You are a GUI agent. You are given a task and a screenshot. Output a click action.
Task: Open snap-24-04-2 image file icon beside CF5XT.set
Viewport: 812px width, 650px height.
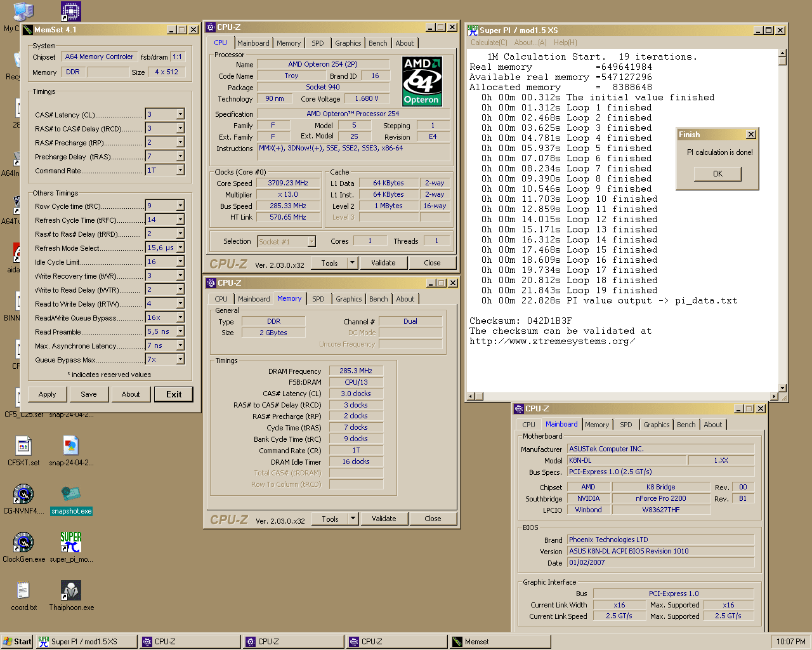pos(71,446)
